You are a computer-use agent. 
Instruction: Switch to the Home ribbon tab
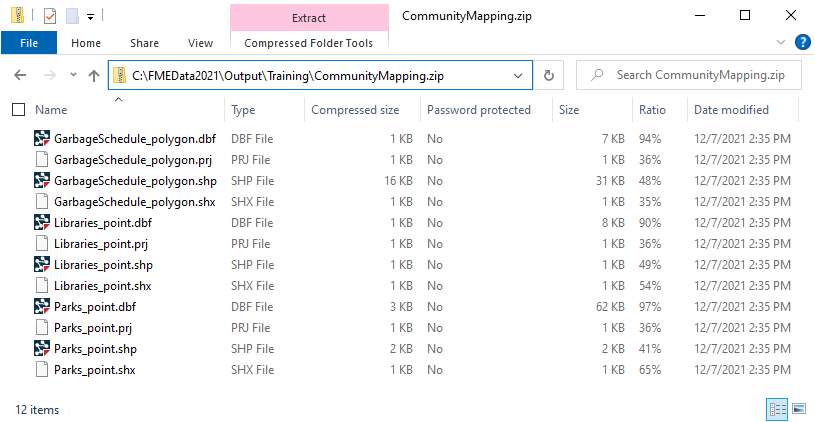pyautogui.click(x=86, y=43)
